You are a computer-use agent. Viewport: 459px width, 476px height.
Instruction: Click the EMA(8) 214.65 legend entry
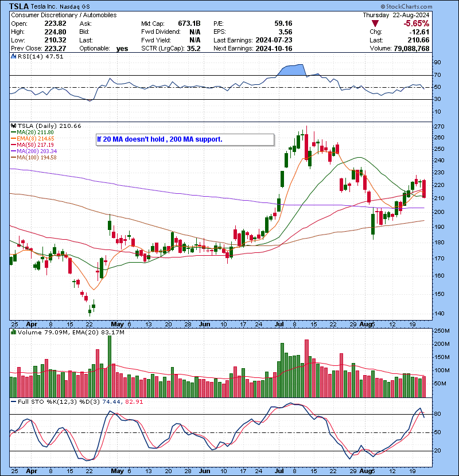pyautogui.click(x=33, y=138)
